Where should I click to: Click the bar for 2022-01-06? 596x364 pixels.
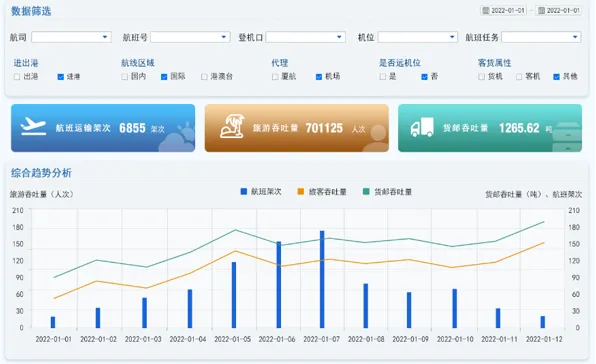tap(279, 285)
